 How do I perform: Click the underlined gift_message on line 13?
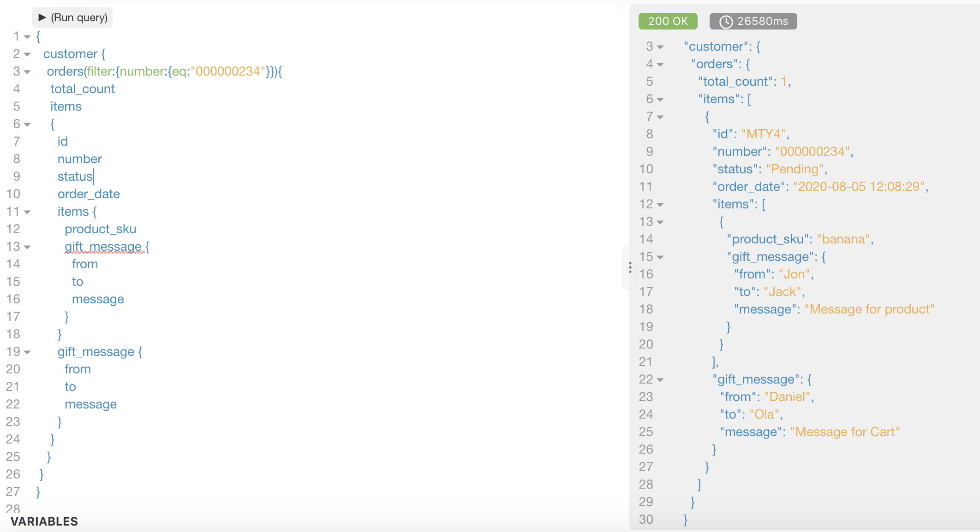click(103, 247)
